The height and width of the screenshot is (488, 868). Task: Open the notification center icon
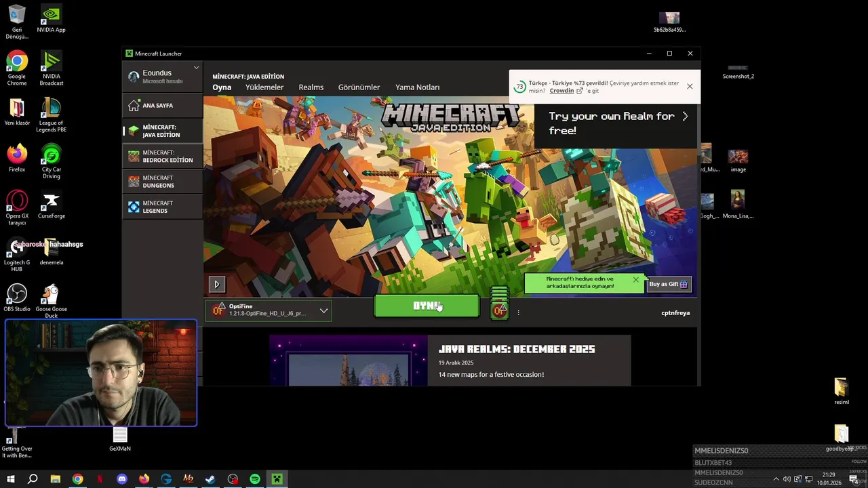tap(854, 479)
